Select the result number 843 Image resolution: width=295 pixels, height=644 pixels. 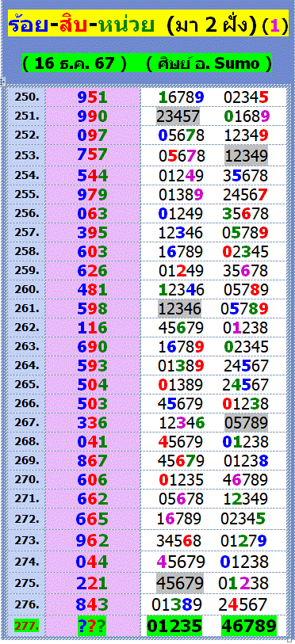[x=93, y=604]
